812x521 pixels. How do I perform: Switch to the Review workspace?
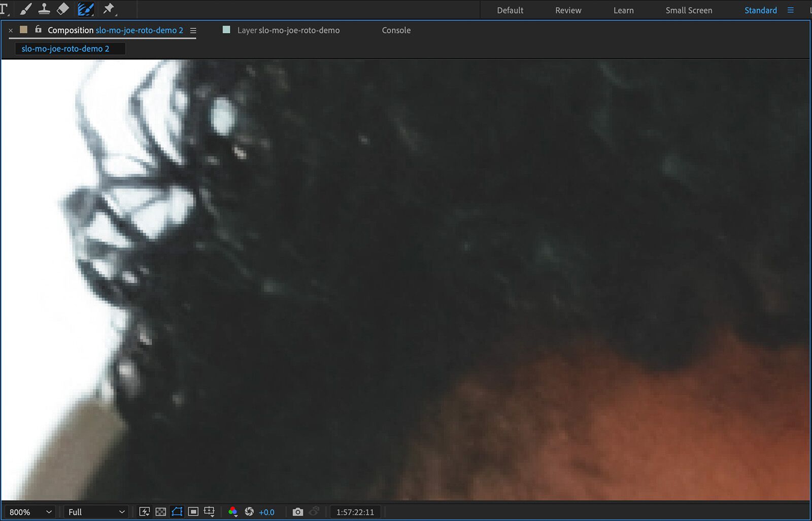tap(568, 10)
